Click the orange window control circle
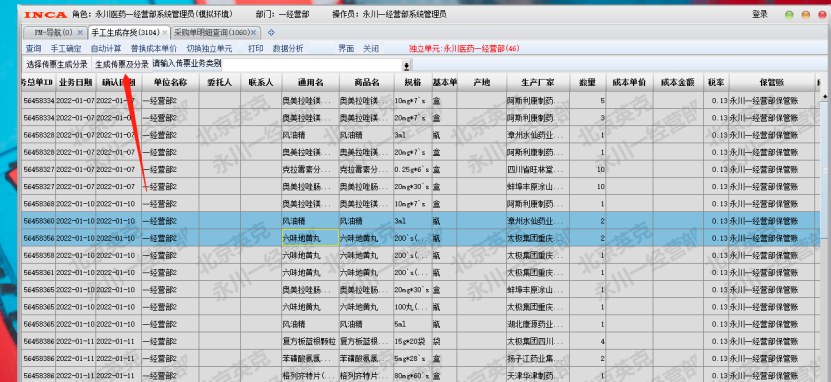Image resolution: width=831 pixels, height=382 pixels. [x=806, y=15]
